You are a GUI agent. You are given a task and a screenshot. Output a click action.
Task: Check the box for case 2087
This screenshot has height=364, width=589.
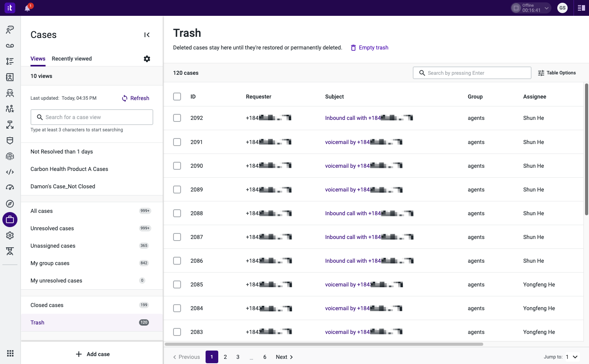177,237
